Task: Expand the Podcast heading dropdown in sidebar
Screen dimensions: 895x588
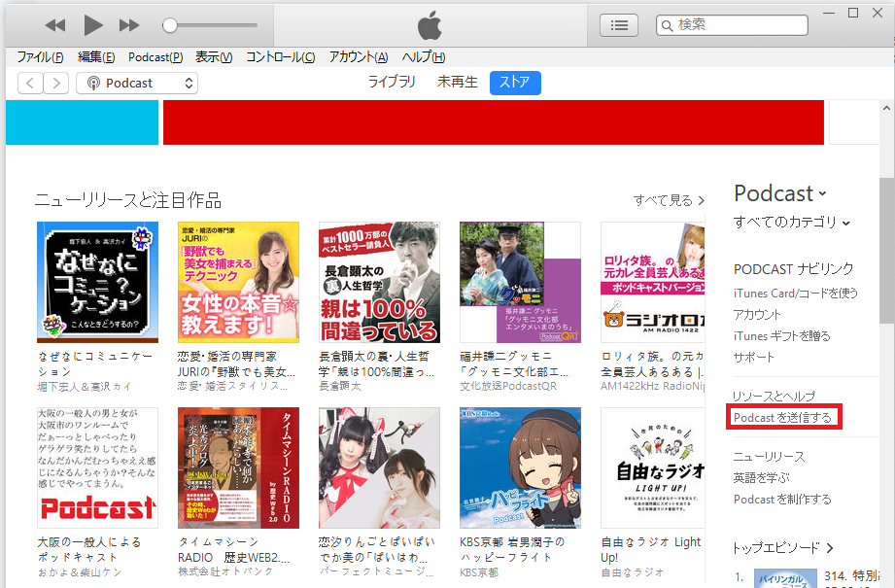Action: (780, 193)
